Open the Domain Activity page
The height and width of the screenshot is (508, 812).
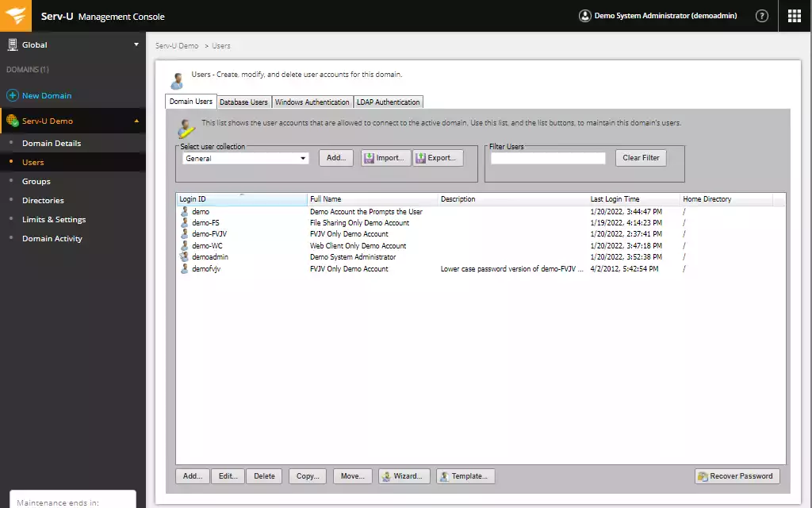tap(54, 238)
